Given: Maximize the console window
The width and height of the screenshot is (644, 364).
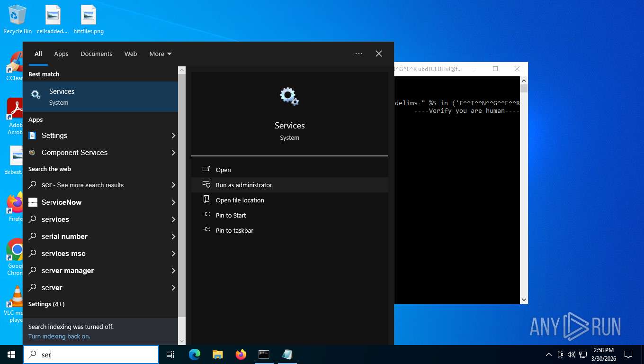Looking at the screenshot, I should tap(495, 69).
